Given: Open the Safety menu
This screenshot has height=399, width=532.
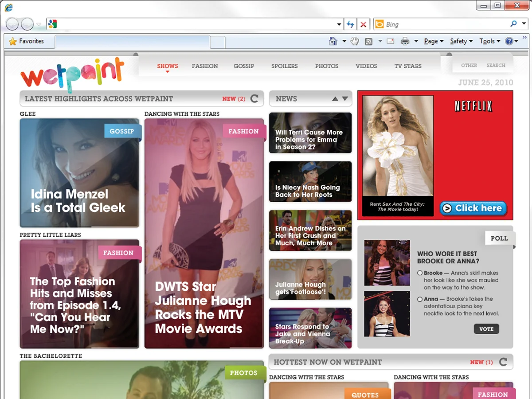Looking at the screenshot, I should (462, 41).
